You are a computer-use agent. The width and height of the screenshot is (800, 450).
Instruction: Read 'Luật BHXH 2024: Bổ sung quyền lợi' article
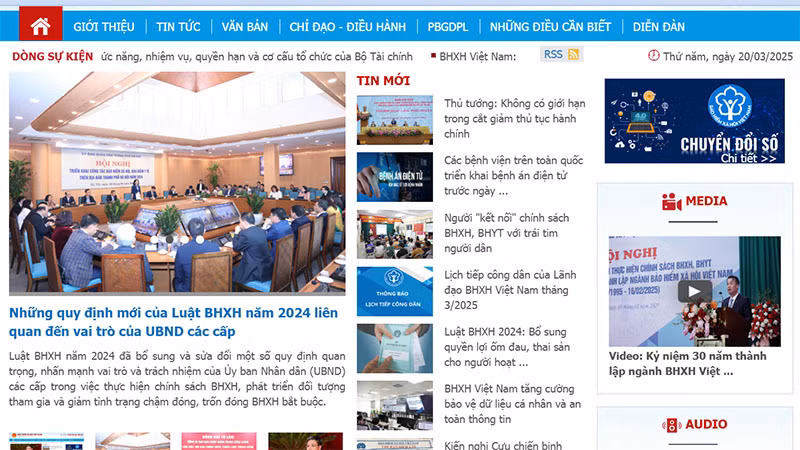(507, 347)
